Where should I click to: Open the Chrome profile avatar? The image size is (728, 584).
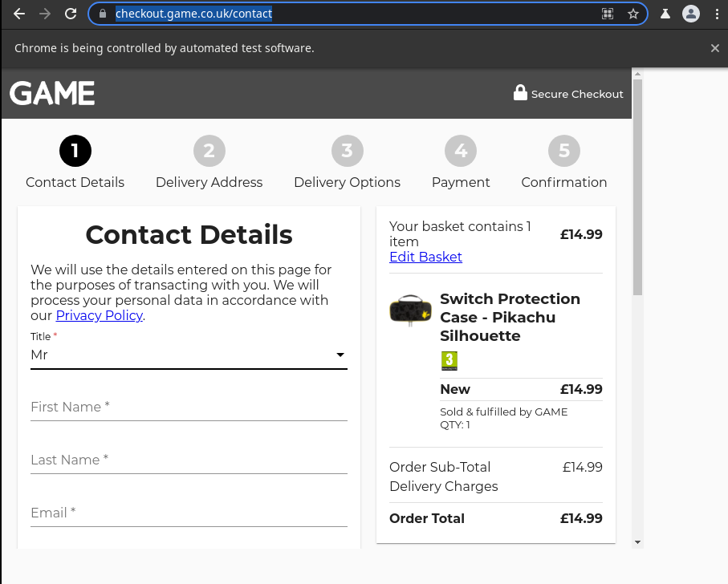pyautogui.click(x=691, y=14)
